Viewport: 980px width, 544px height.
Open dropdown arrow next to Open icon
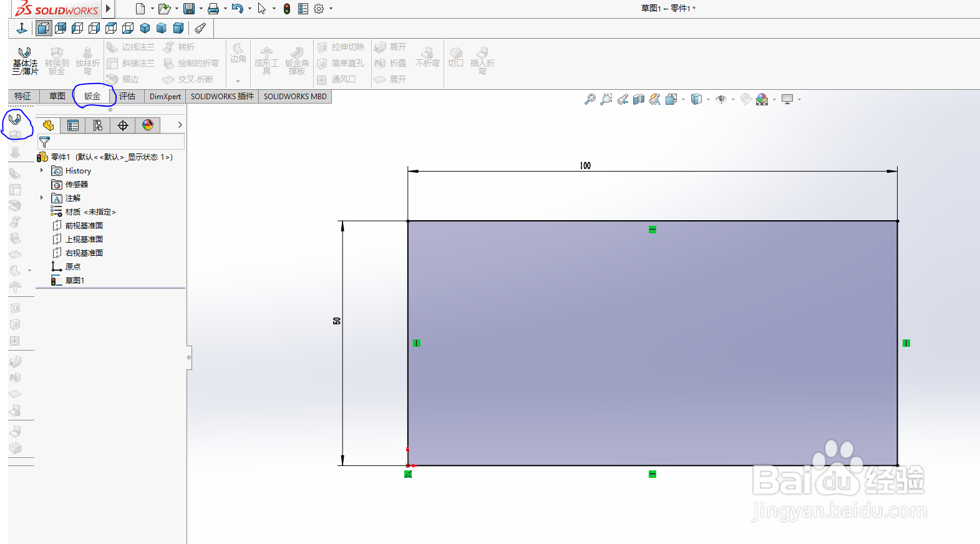(177, 9)
